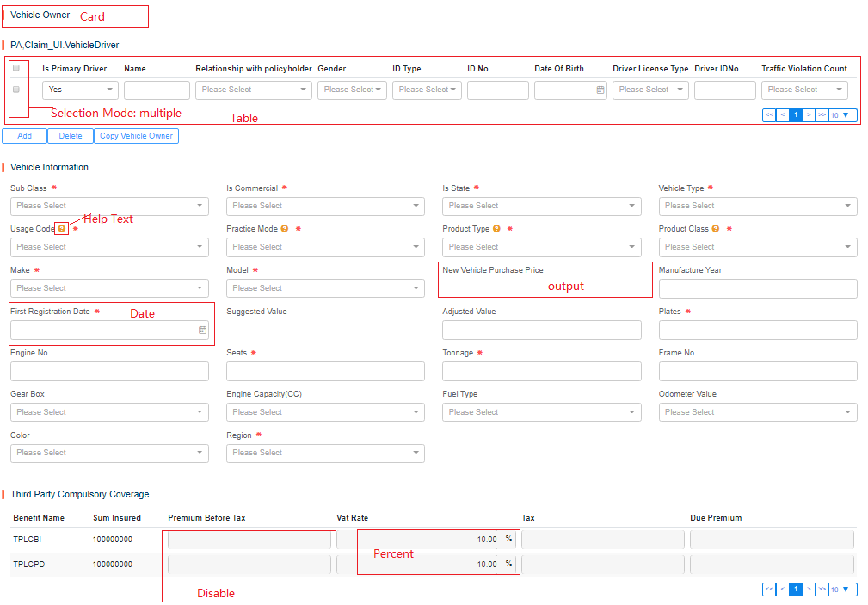
Task: Tick the first driver row checkbox
Action: [x=16, y=90]
